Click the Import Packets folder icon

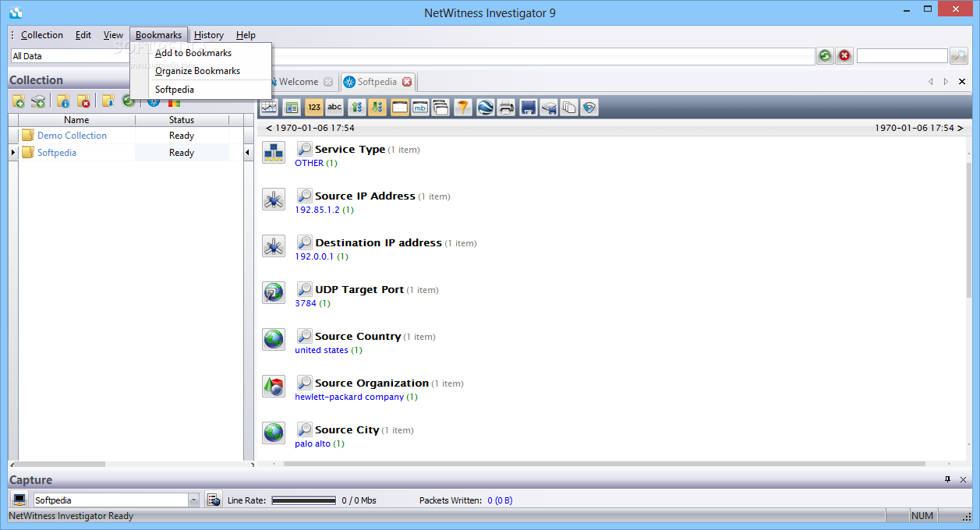(108, 101)
